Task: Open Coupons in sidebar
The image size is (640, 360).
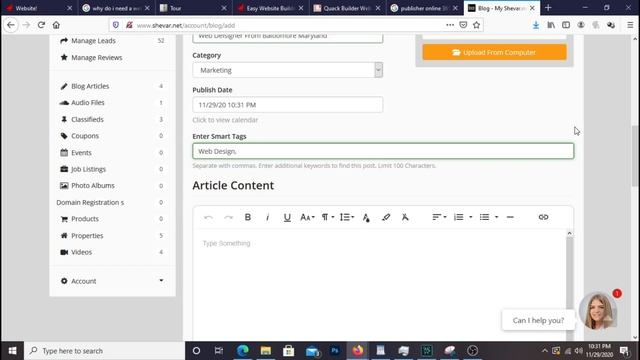Action: (84, 136)
